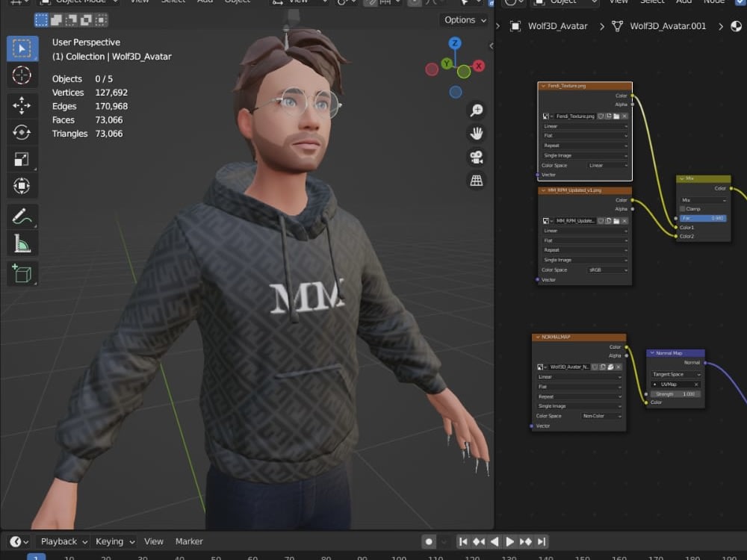The image size is (747, 560).
Task: Toggle Fake User on Fendi_Texture.png image
Action: pyautogui.click(x=601, y=116)
